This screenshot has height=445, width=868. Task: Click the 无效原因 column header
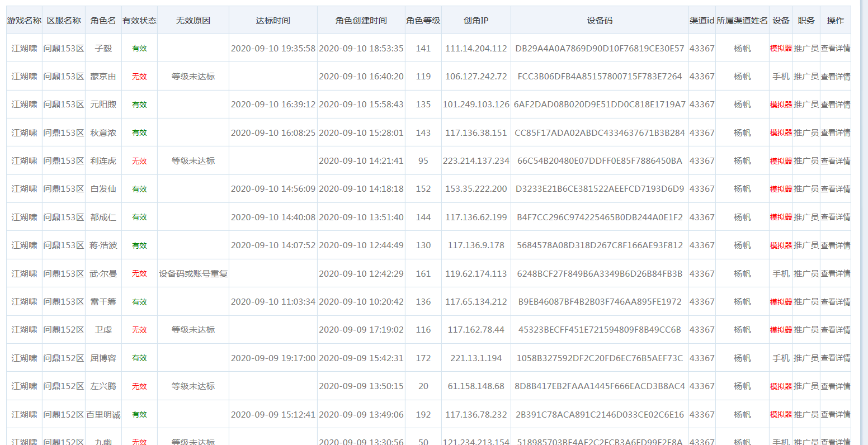(x=193, y=21)
